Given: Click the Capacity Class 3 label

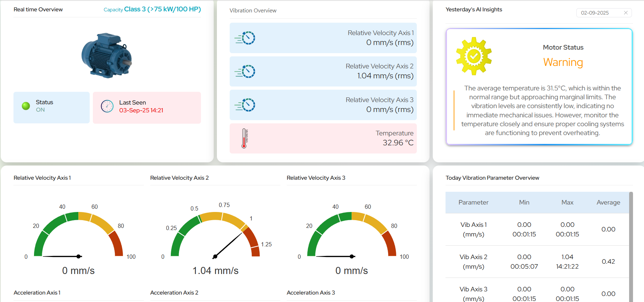Looking at the screenshot, I should click(152, 9).
